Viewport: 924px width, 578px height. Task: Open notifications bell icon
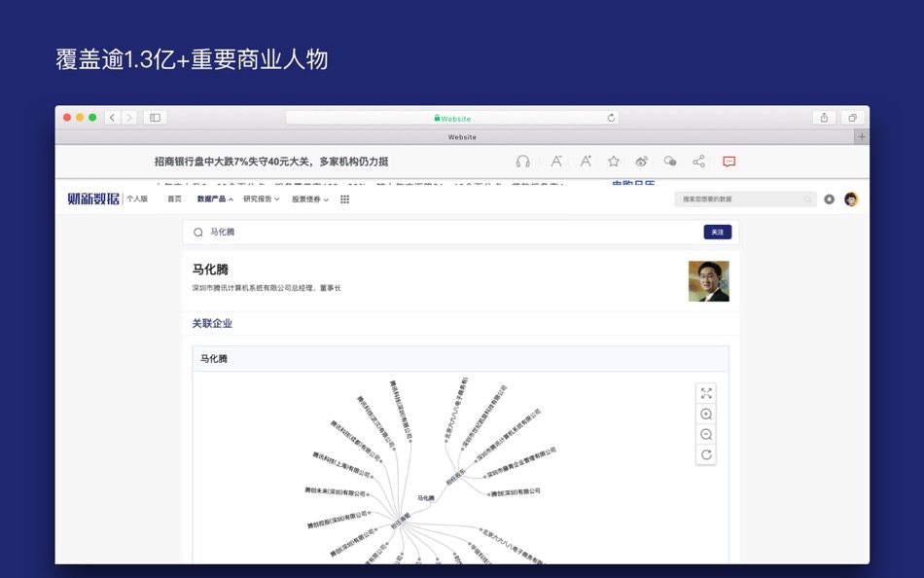[829, 199]
